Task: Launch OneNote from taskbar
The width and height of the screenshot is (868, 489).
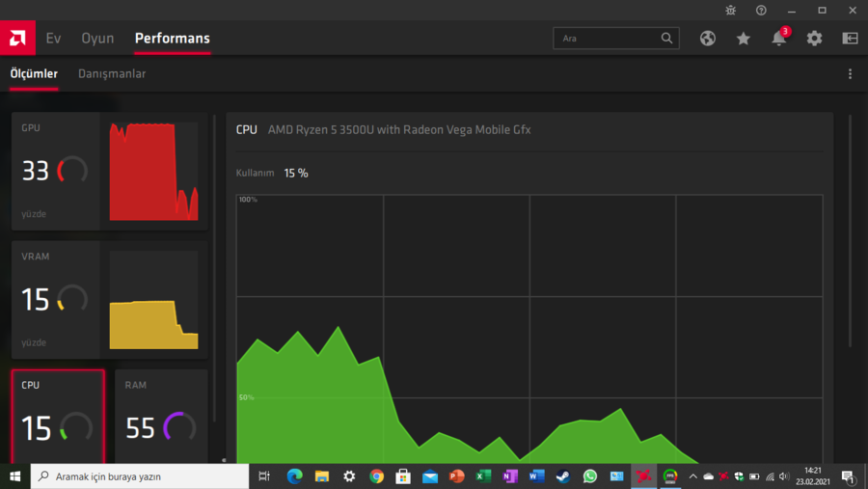Action: (510, 476)
